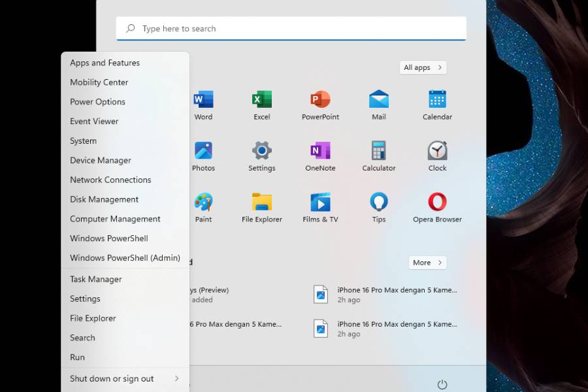Select Apps and Features
Viewport: 588px width, 392px height.
click(125, 63)
